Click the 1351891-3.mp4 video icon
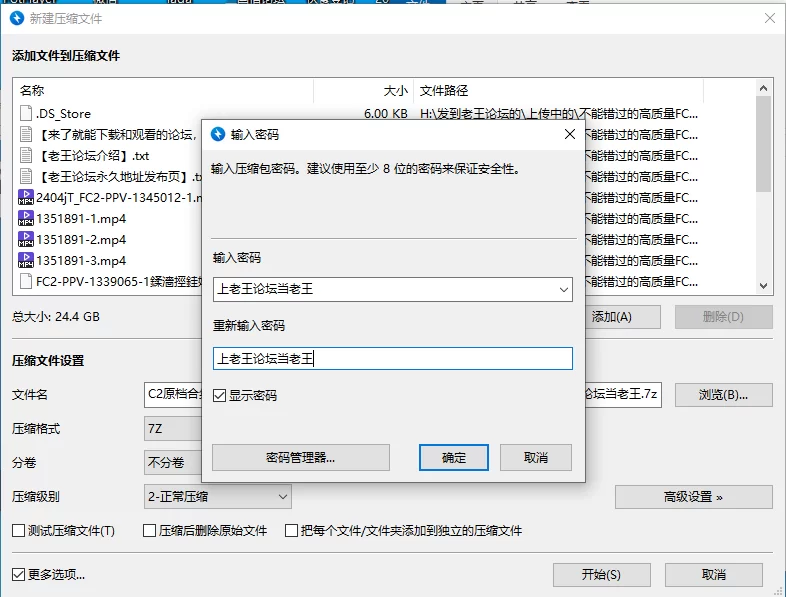 [26, 261]
